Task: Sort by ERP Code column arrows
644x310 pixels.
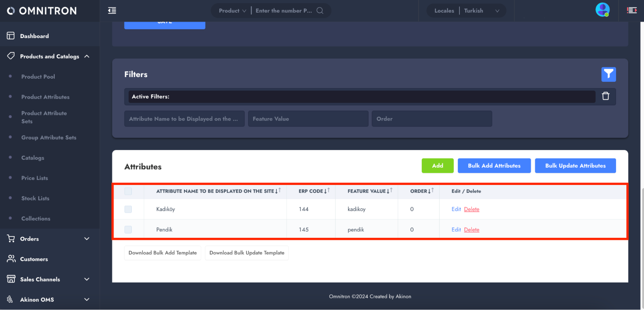Action: (x=327, y=191)
